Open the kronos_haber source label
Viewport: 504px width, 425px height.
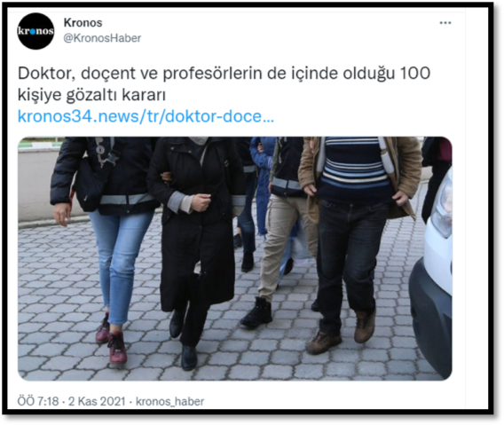[x=170, y=402]
